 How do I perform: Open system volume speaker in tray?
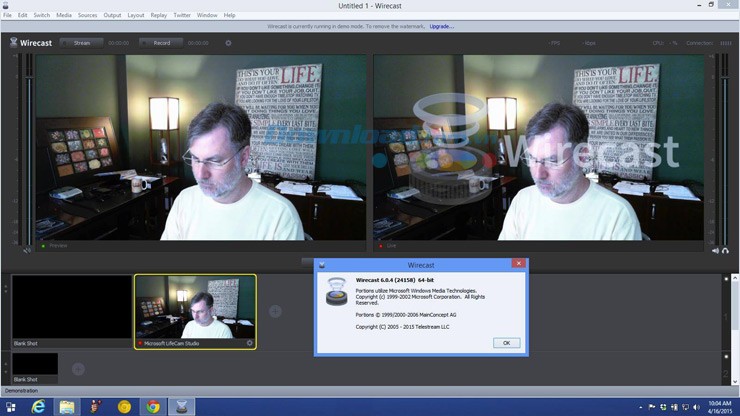point(697,407)
